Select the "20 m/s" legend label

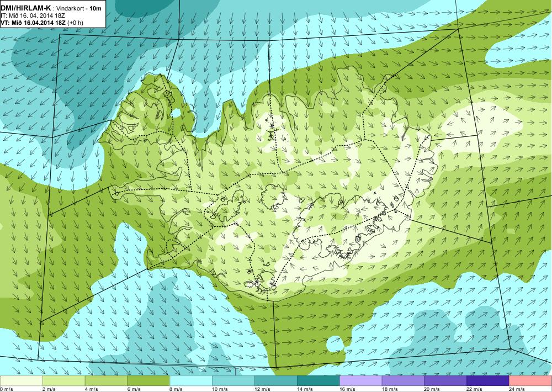pyautogui.click(x=432, y=389)
